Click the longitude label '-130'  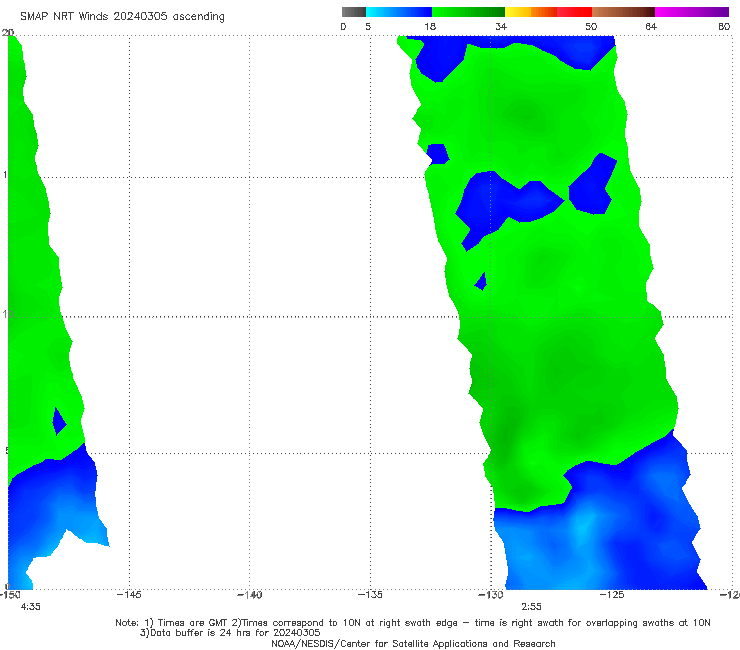pyautogui.click(x=491, y=595)
